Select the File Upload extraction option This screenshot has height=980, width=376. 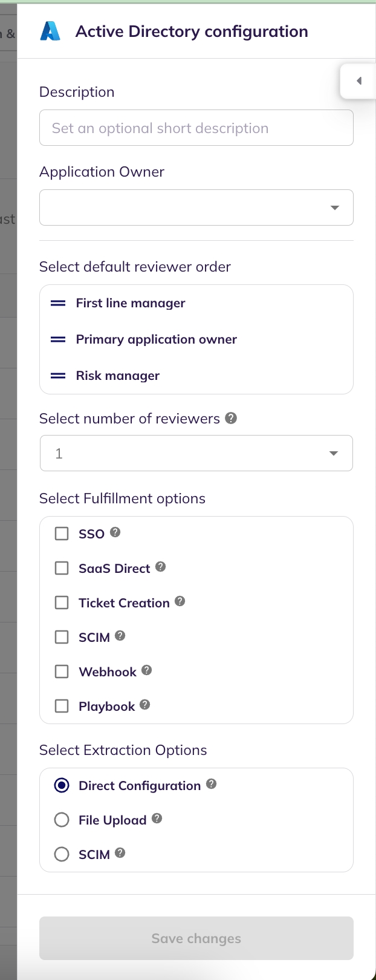tap(62, 820)
